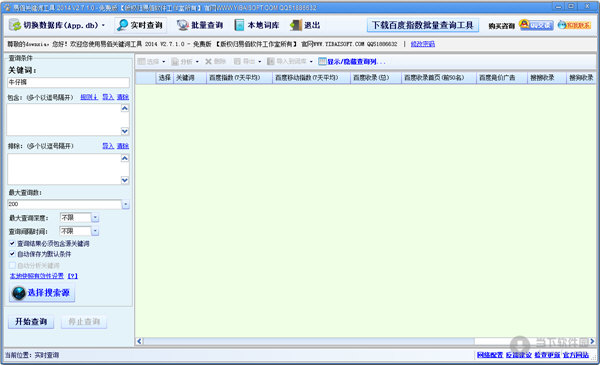Image resolution: width=600 pixels, height=365 pixels.
Task: Click the QQ chat contact icon
Action: click(536, 25)
